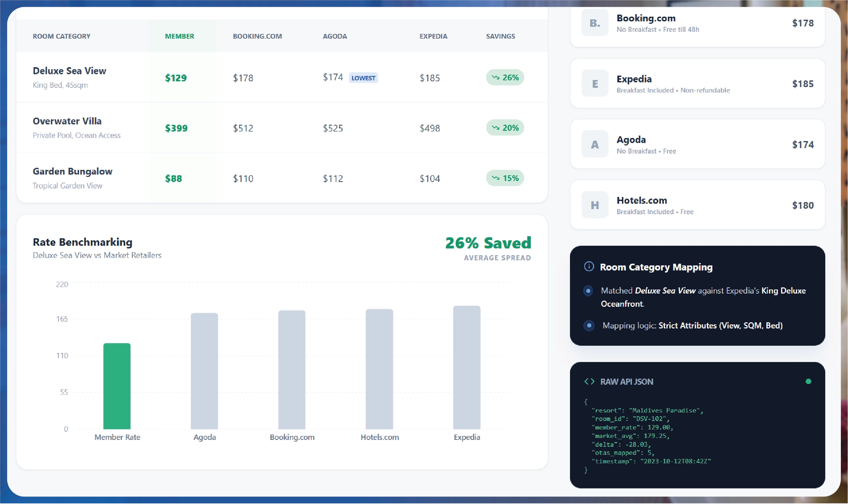Click the Expedia 'E' logo icon
Screen dimensions: 848x504
tap(595, 83)
